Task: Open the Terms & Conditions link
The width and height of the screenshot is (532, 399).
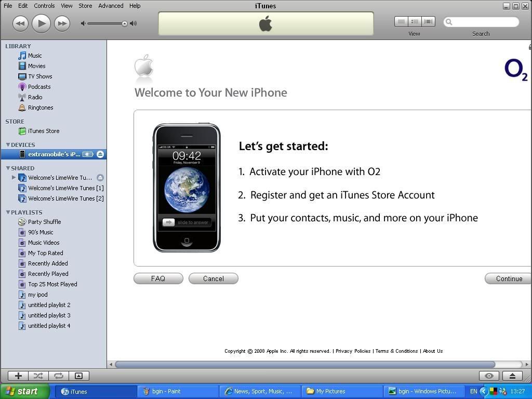Action: click(396, 351)
